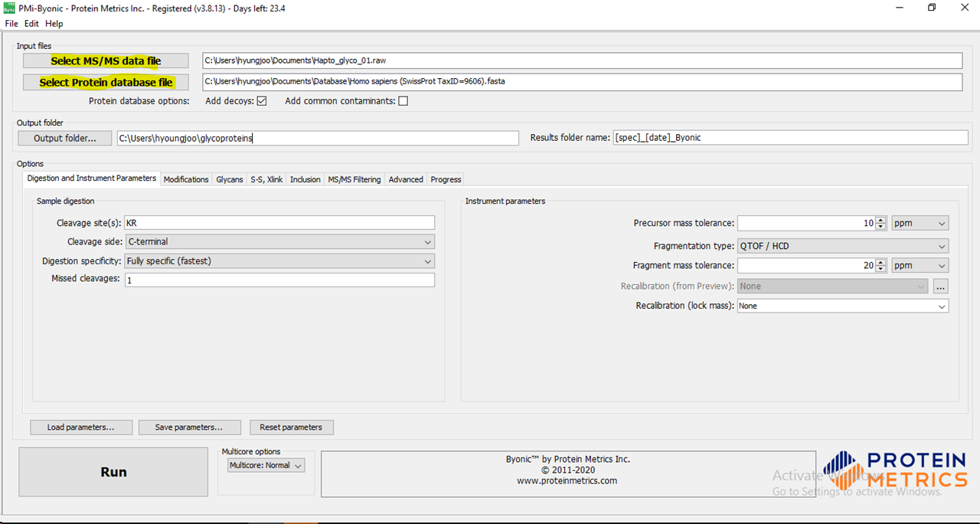Screen dimensions: 980x524
Task: Click the Missed cleavages field
Action: [x=279, y=280]
